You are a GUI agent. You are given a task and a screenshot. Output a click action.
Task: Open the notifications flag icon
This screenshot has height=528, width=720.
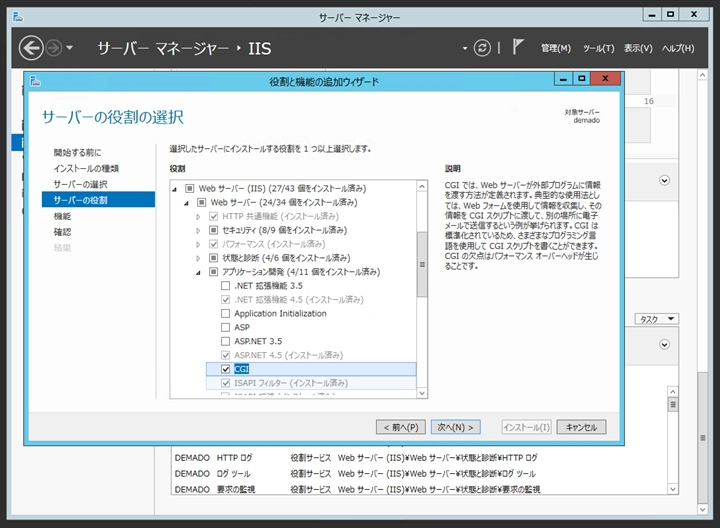(518, 47)
